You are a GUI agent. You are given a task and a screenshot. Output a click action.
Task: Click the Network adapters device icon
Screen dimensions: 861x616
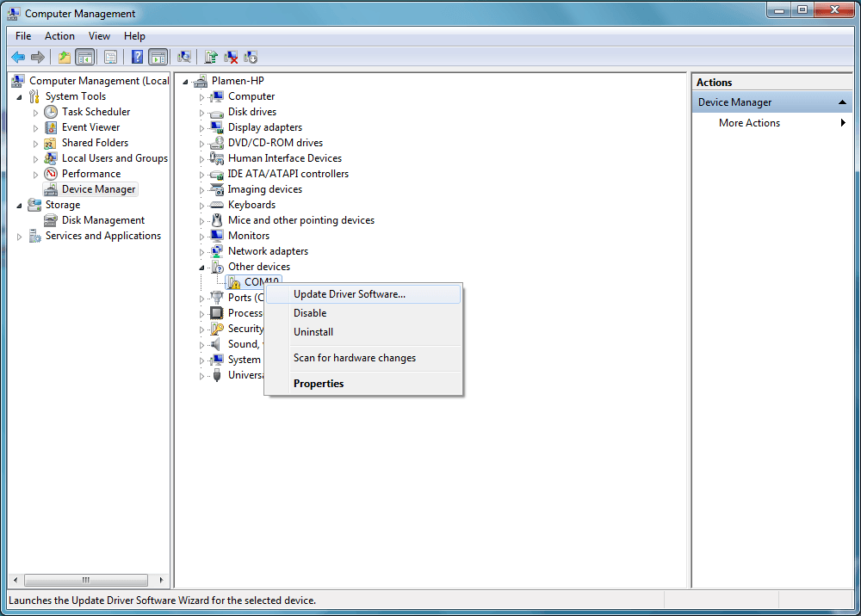217,251
